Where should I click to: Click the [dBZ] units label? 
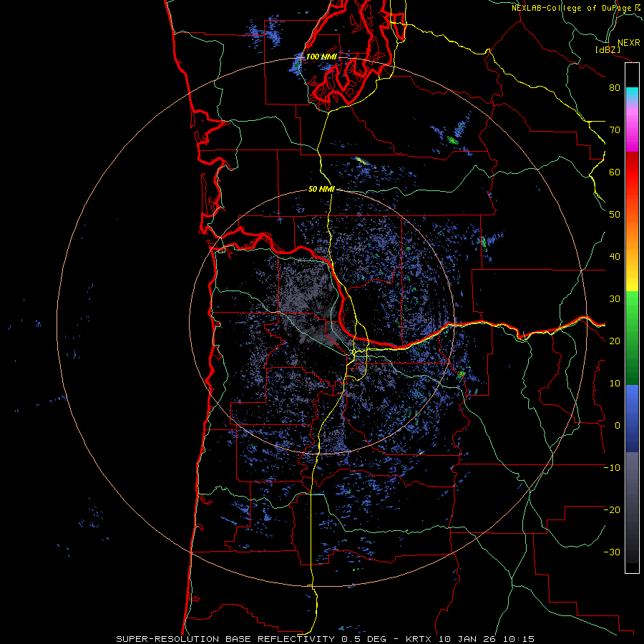[608, 50]
